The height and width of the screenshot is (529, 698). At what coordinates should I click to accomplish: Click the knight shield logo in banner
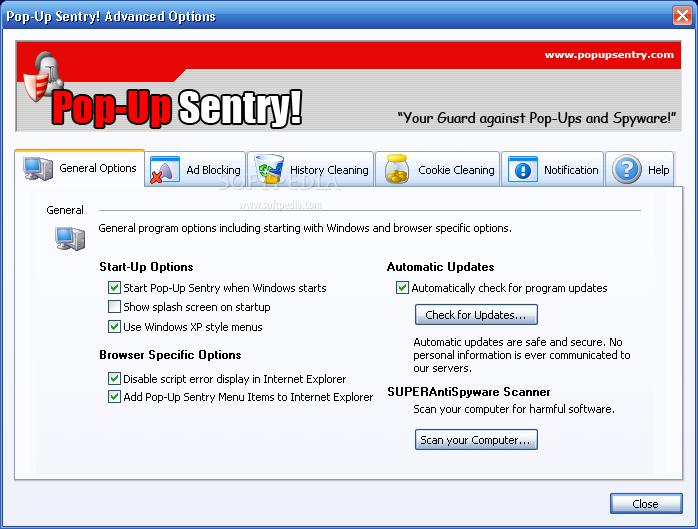point(44,77)
